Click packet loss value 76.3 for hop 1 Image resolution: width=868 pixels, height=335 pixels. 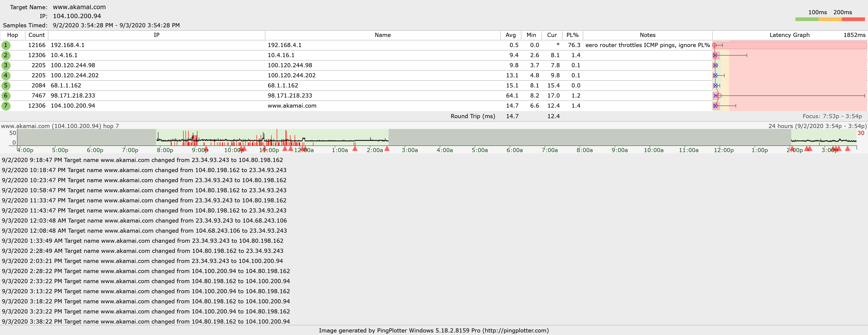pyautogui.click(x=574, y=45)
